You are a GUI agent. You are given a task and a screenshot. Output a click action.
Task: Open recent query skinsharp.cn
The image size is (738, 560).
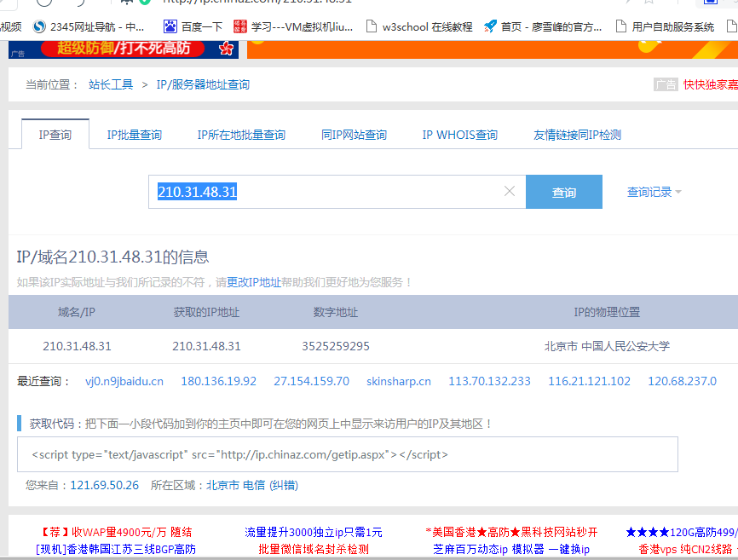tap(399, 381)
